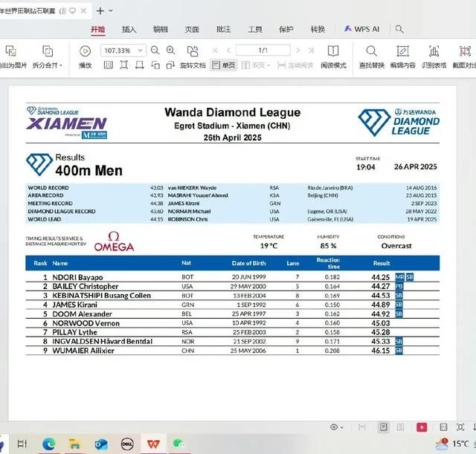Viewport: 476px width, 454px height.
Task: Click the Play (播放) slideshow icon
Action: coord(85,51)
